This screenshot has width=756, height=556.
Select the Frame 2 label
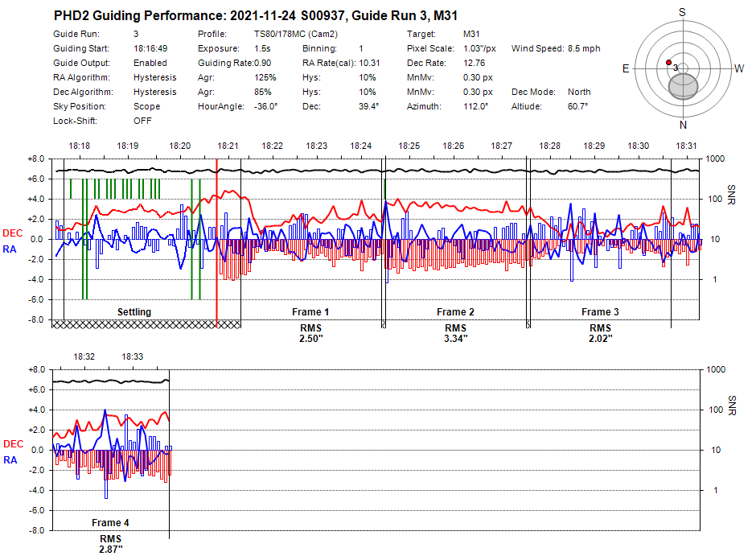coord(455,312)
